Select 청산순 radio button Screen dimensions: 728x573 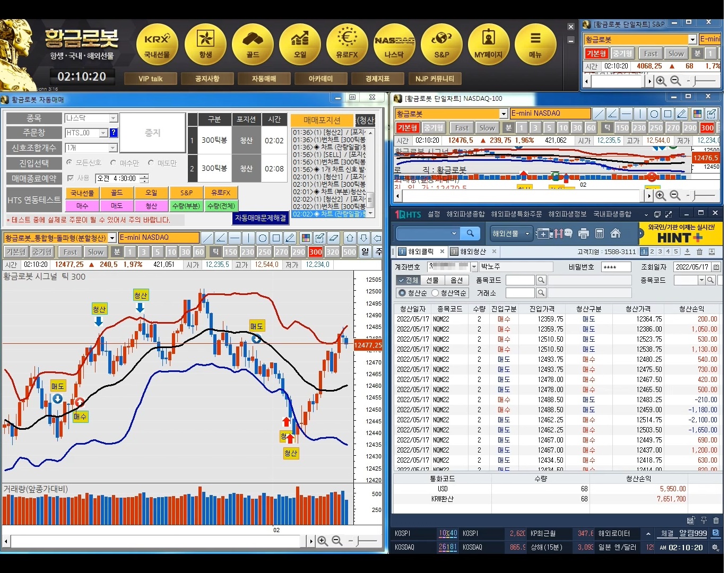[x=402, y=293]
